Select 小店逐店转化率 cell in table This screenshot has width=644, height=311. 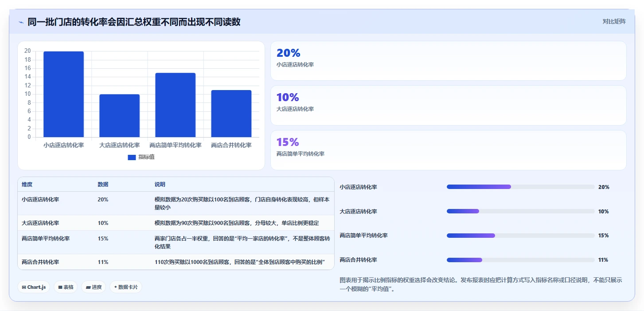pos(40,200)
